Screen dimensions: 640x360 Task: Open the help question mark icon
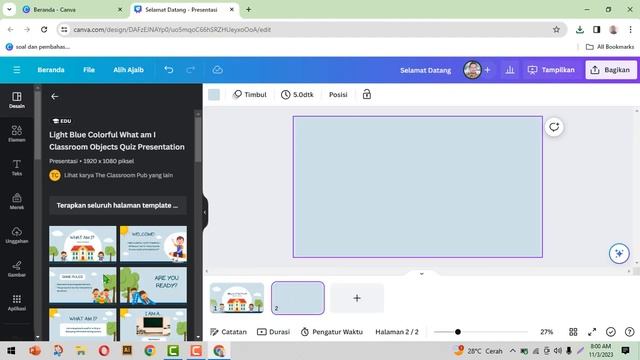[x=629, y=332]
